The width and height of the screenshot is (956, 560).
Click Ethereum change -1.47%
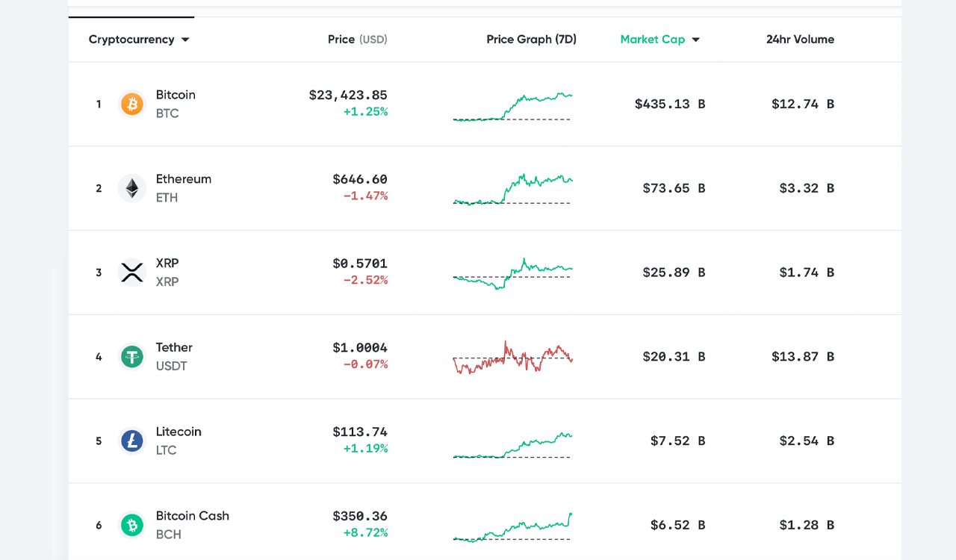click(365, 196)
